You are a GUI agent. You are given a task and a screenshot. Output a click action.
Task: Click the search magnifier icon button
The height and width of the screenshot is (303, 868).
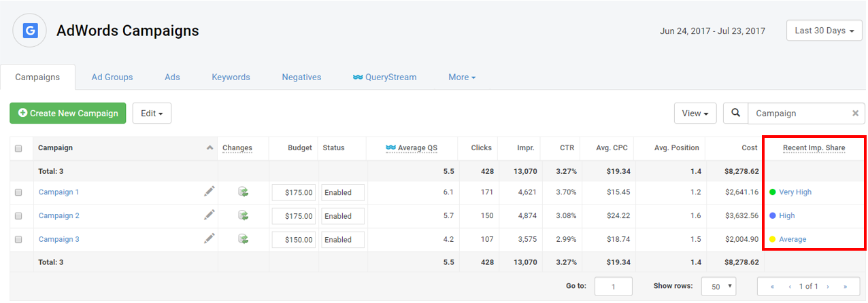[x=735, y=113]
